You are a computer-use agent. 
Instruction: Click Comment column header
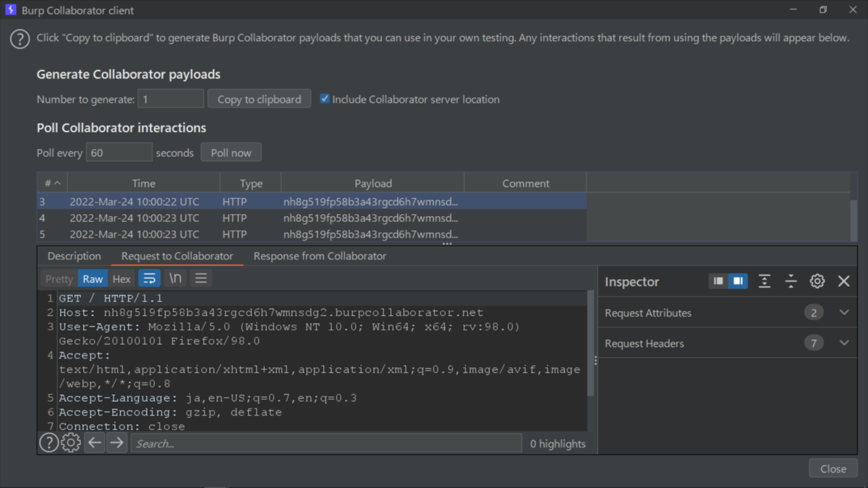pos(525,183)
